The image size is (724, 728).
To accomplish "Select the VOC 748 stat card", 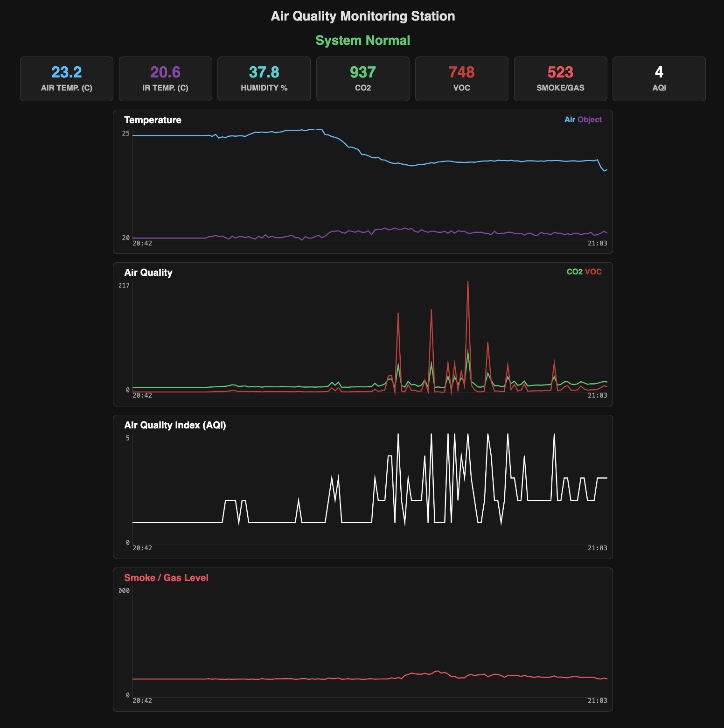I will pos(461,79).
